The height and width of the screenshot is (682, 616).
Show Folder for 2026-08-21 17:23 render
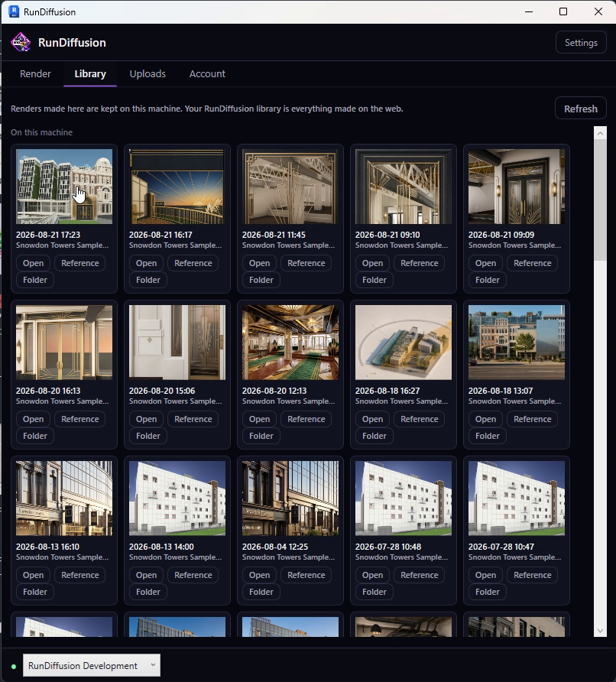click(x=35, y=280)
